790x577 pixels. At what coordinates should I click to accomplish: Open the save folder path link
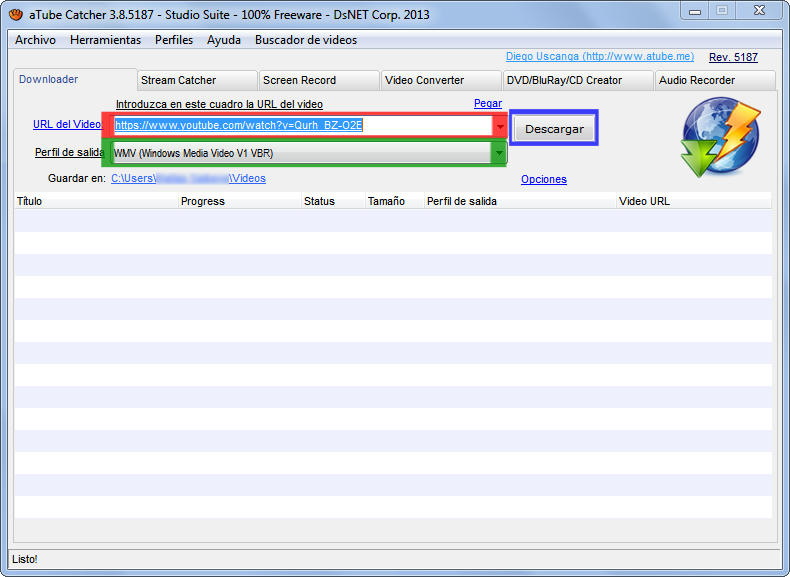point(188,178)
